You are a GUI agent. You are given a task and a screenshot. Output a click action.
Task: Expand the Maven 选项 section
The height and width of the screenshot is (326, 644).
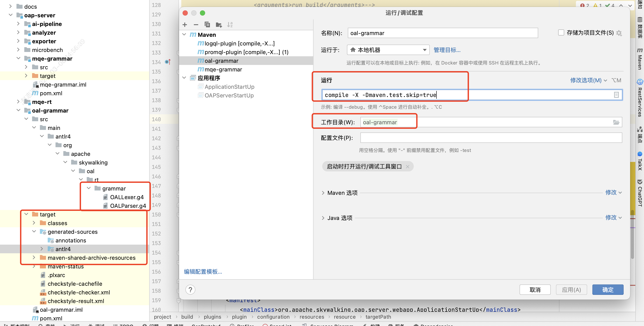point(323,193)
